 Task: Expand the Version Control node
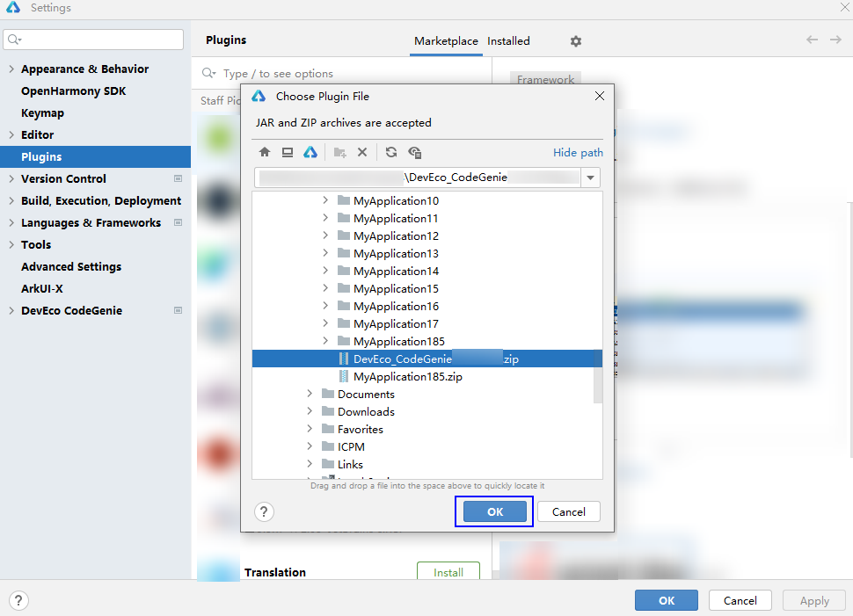tap(11, 178)
